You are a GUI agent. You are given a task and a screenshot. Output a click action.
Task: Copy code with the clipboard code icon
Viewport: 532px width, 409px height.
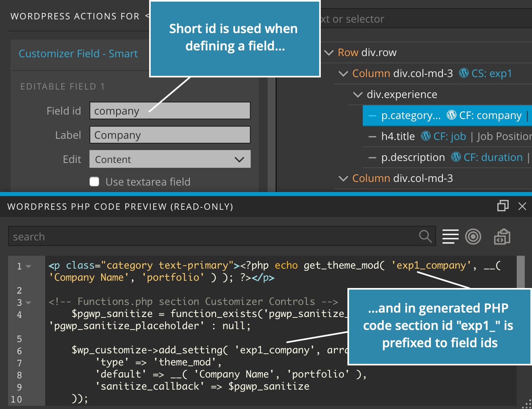point(502,236)
